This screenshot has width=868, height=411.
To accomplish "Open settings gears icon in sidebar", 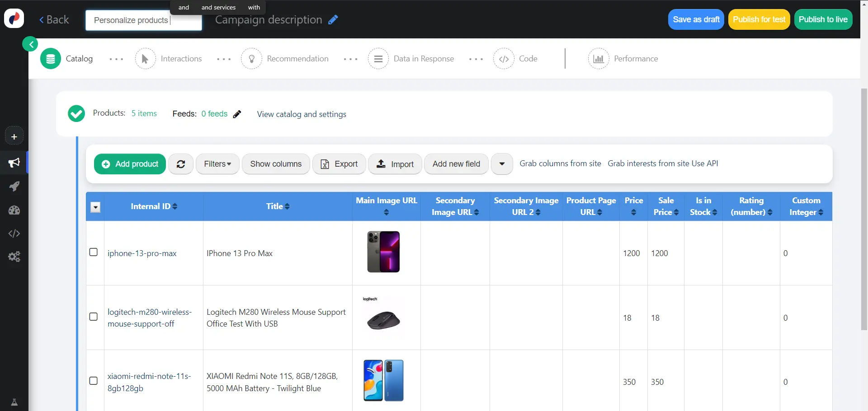I will (x=14, y=257).
